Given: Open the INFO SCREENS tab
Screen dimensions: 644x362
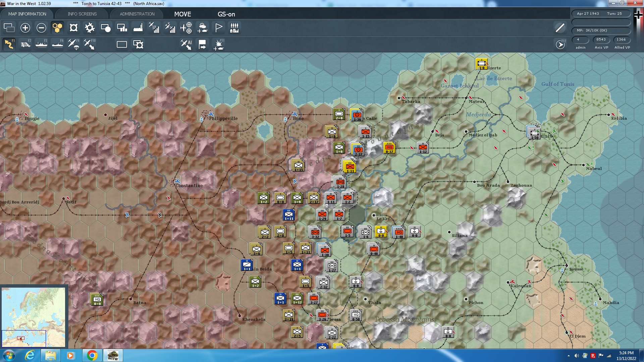Looking at the screenshot, I should [82, 14].
